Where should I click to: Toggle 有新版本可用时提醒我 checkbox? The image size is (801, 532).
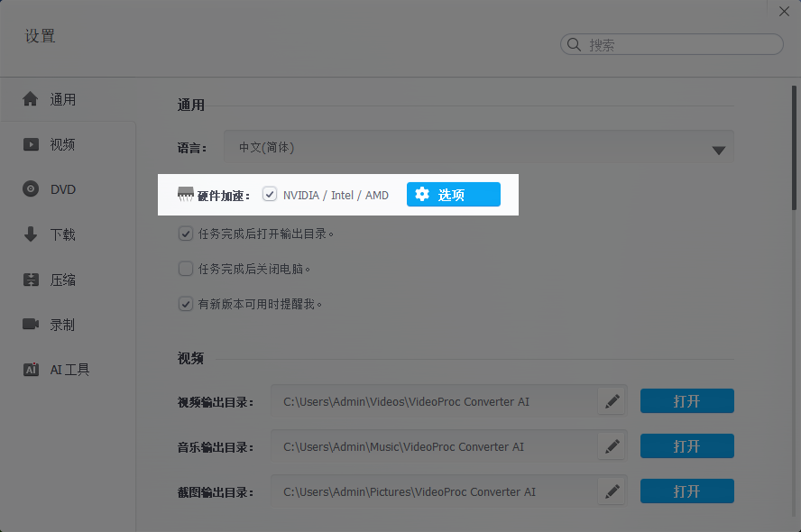186,304
